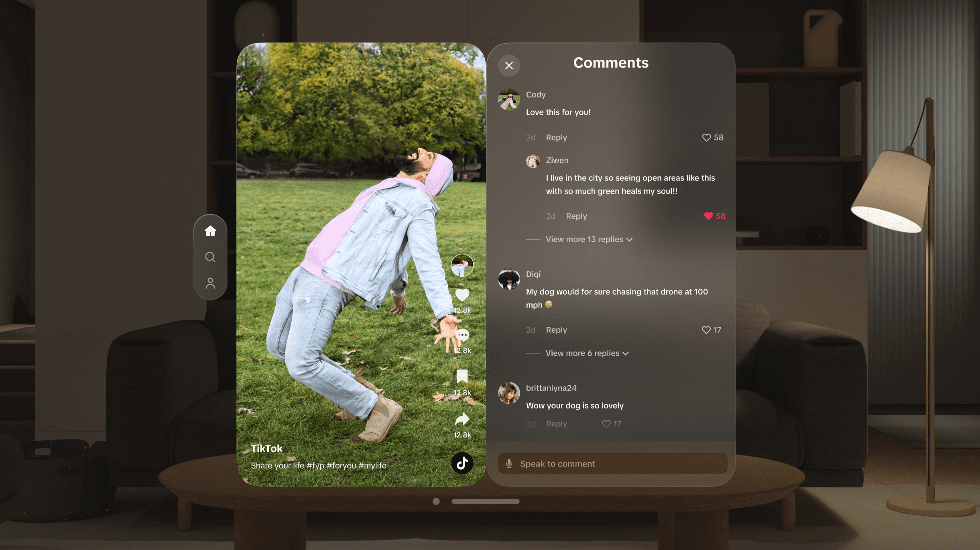
Task: Tap the close X button on Comments
Action: click(509, 65)
